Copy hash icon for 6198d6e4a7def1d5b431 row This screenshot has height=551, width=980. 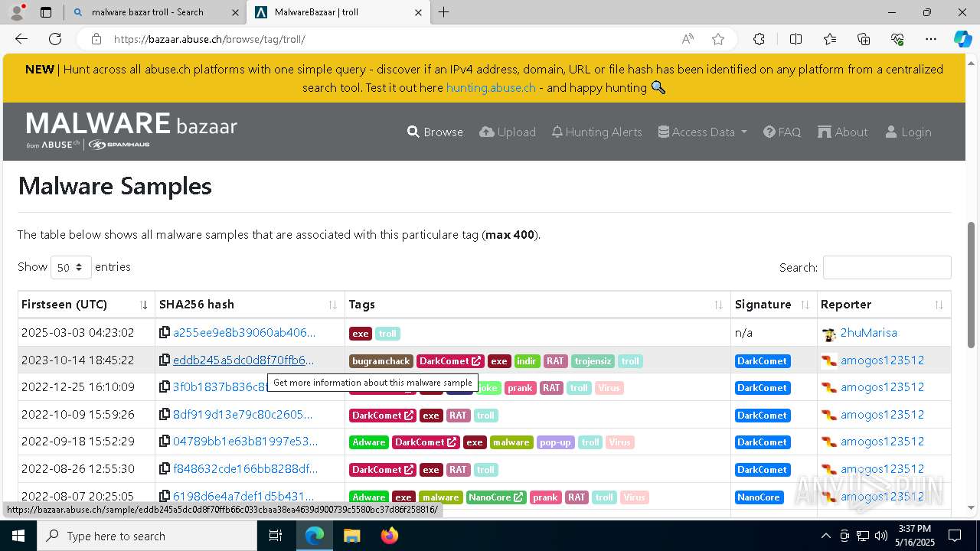tap(165, 497)
